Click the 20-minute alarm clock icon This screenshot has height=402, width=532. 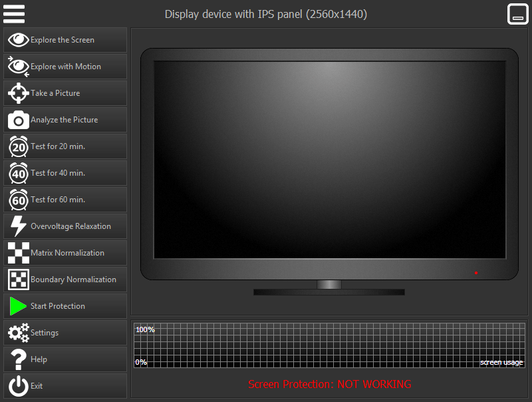tap(18, 146)
